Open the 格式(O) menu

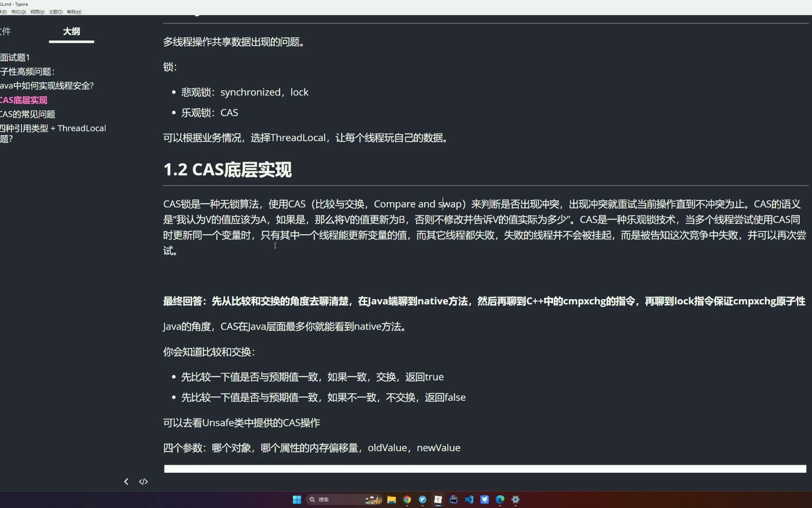18,12
